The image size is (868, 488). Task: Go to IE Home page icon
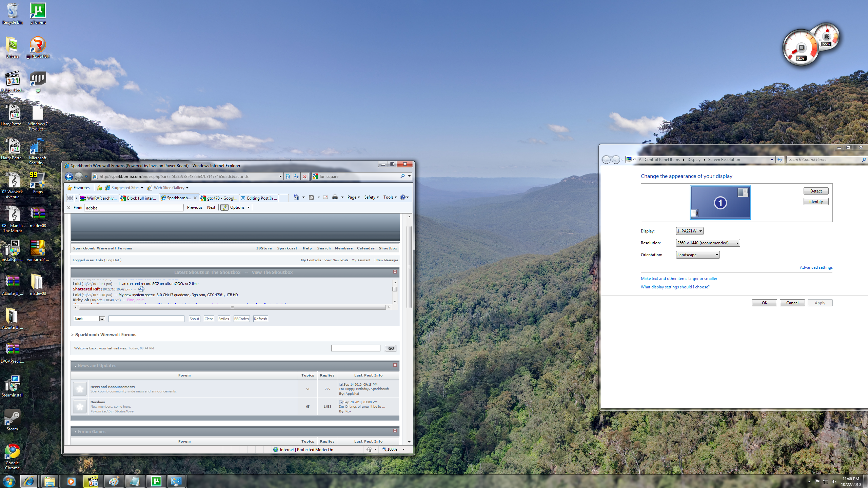[x=296, y=197]
